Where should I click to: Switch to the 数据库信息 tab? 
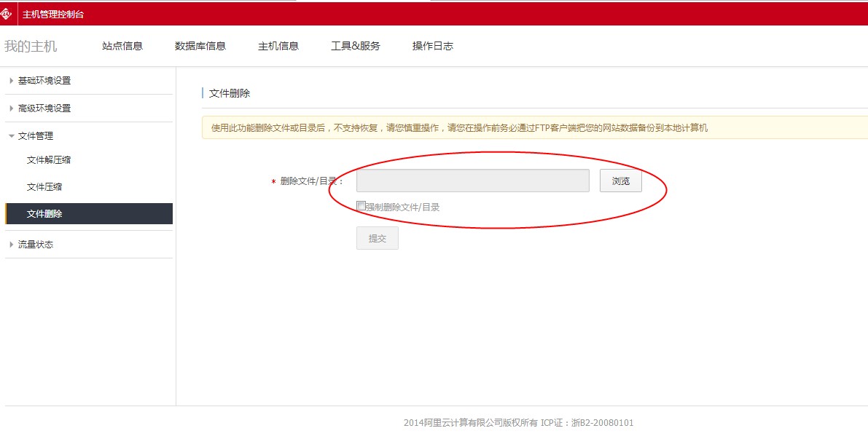click(x=200, y=46)
